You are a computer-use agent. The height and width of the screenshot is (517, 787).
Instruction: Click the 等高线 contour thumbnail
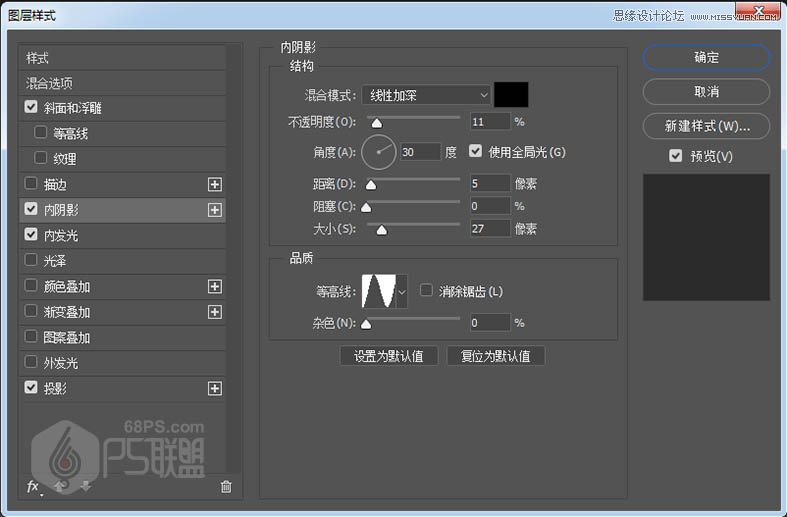coord(379,292)
